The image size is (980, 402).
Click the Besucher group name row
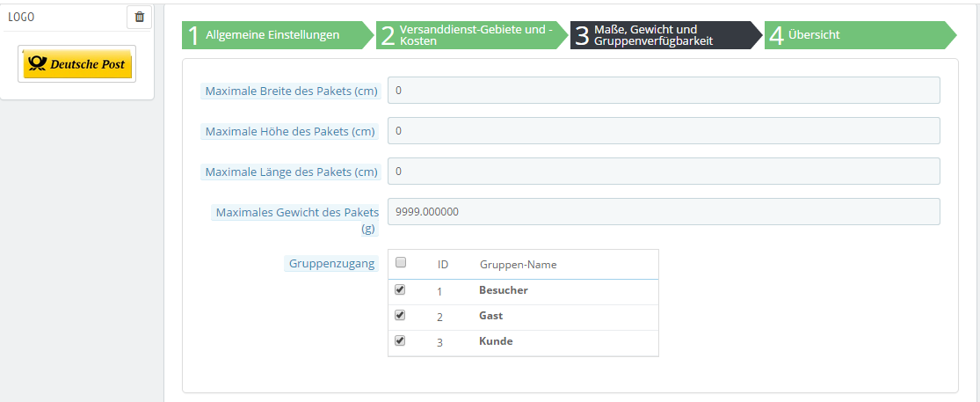pos(504,290)
